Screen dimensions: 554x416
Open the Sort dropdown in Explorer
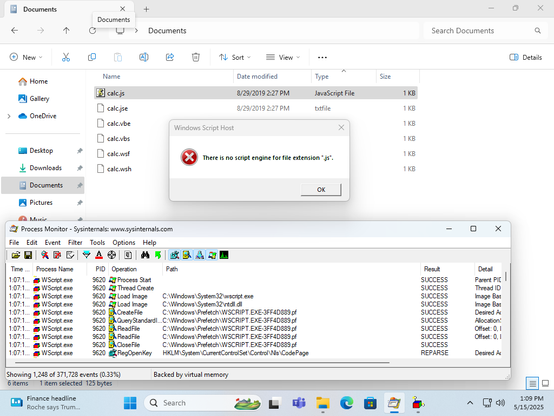tap(235, 57)
